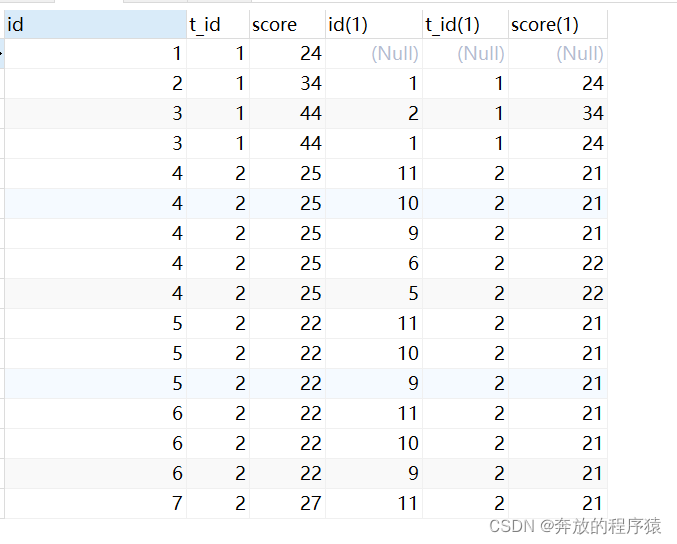The image size is (677, 544).
Task: Select the score cell containing 27
Action: click(310, 504)
